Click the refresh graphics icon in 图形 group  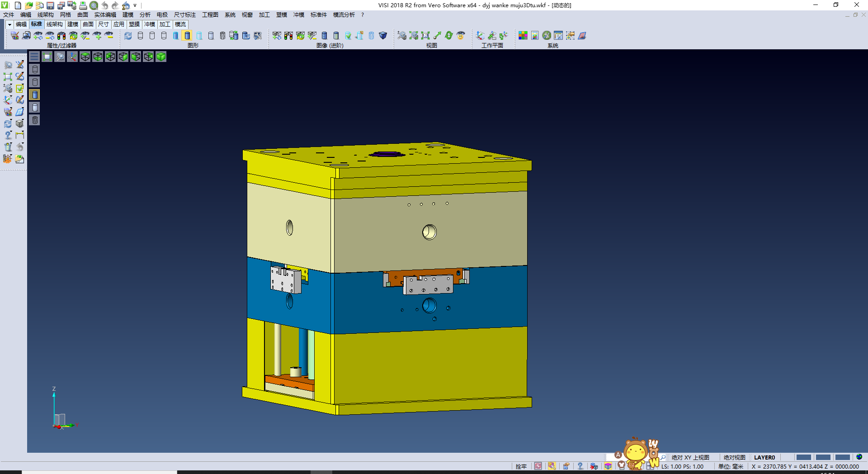[x=128, y=36]
